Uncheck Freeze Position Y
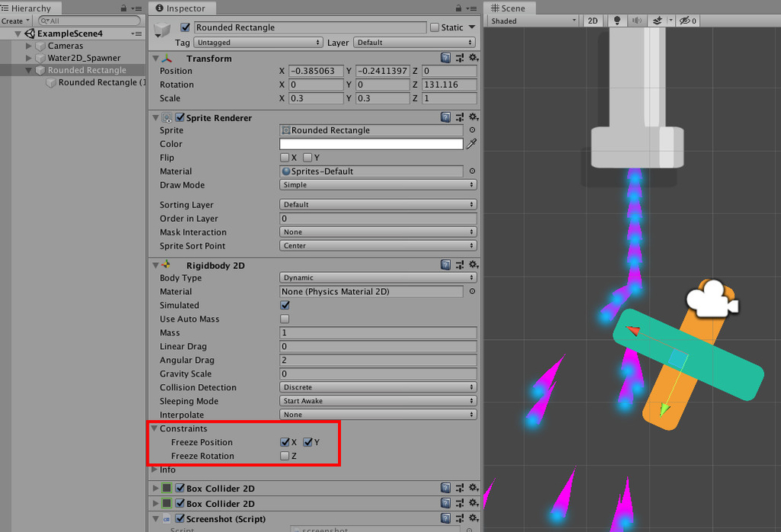Viewport: 781px width, 532px height. pos(307,442)
